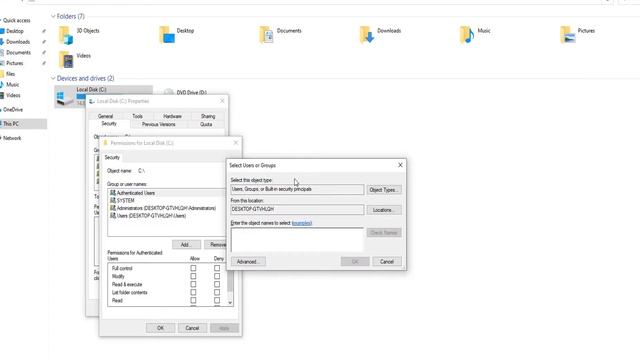This screenshot has width=640, height=360.
Task: Cancel the Select Users or Groups dialog
Action: pyautogui.click(x=387, y=262)
